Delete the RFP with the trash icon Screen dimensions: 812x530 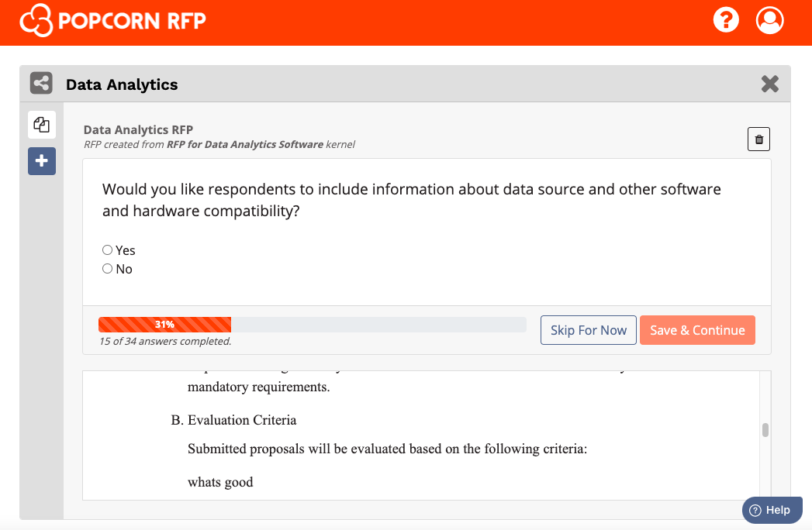click(758, 139)
